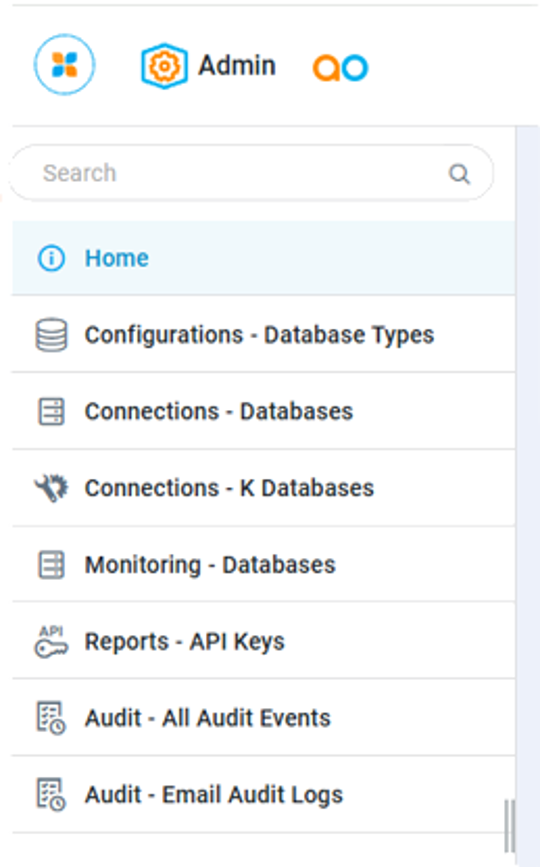
Task: Open Connections - K Databases
Action: coord(264,488)
